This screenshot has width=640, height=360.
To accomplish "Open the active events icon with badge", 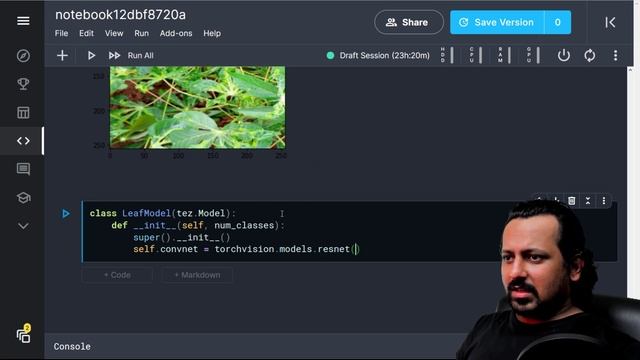I will point(23,335).
